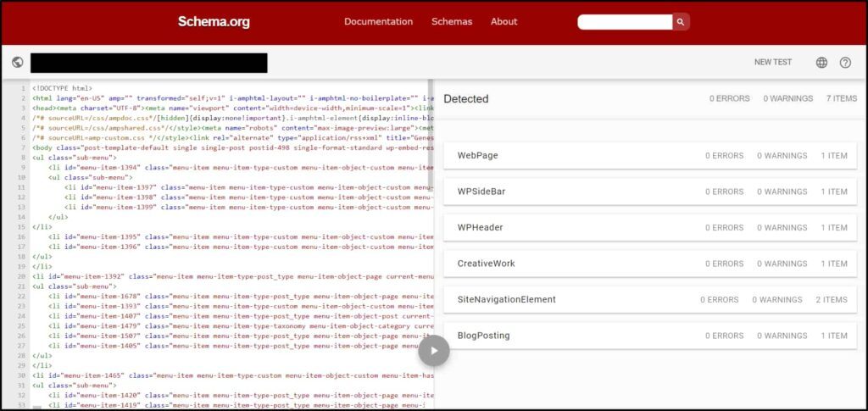The height and width of the screenshot is (411, 868).
Task: Expand the CreativeWork result row
Action: pos(650,264)
